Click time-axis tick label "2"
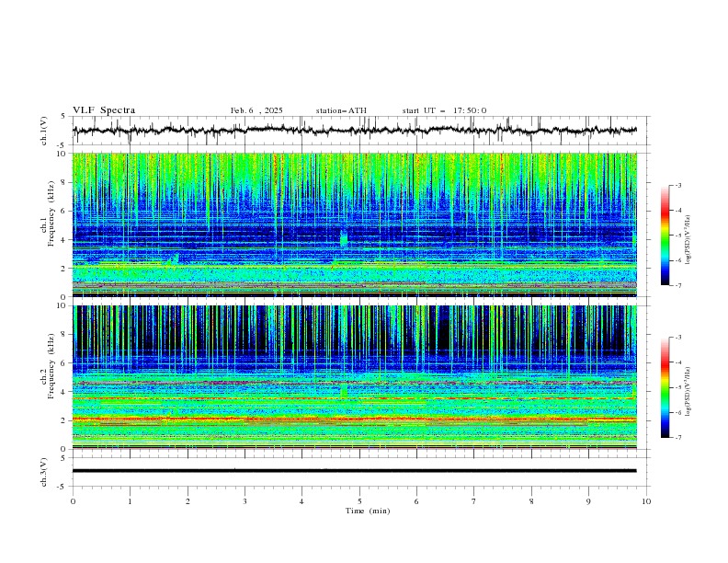728x563 pixels. (188, 501)
